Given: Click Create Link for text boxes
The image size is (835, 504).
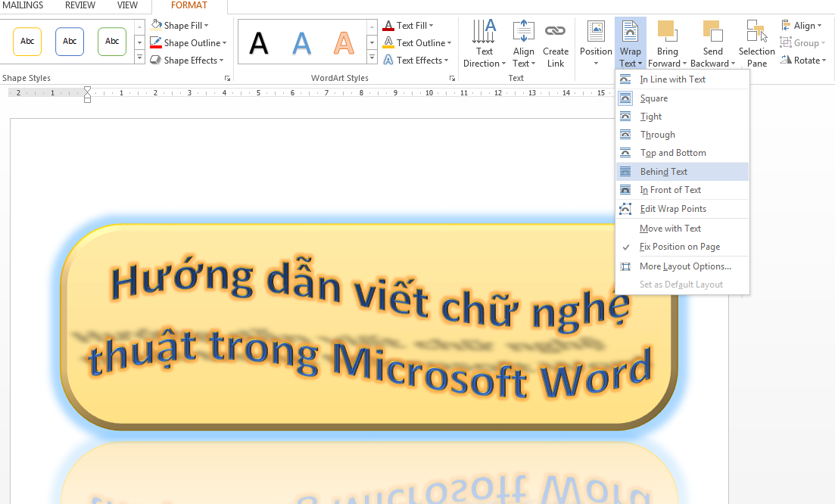Looking at the screenshot, I should (555, 42).
